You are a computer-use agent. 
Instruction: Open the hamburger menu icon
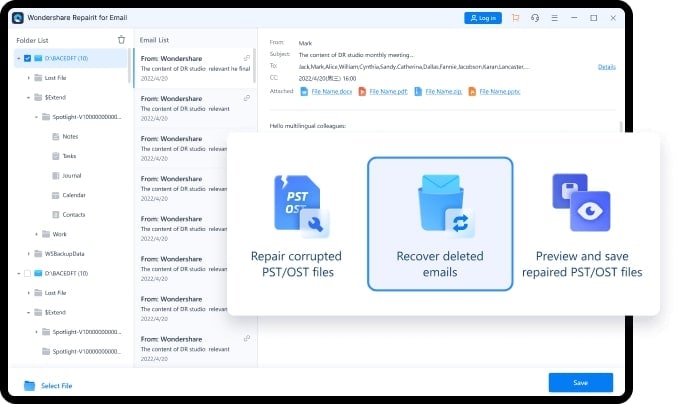tap(554, 18)
